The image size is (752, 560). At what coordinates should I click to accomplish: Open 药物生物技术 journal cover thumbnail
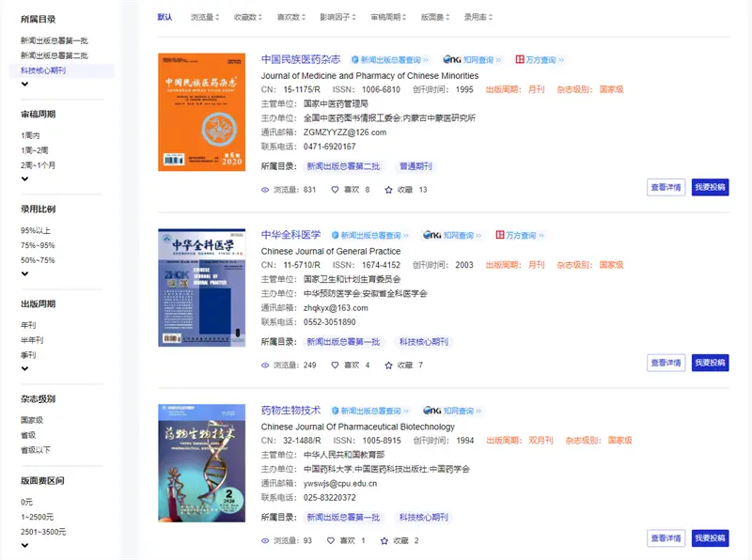(201, 463)
